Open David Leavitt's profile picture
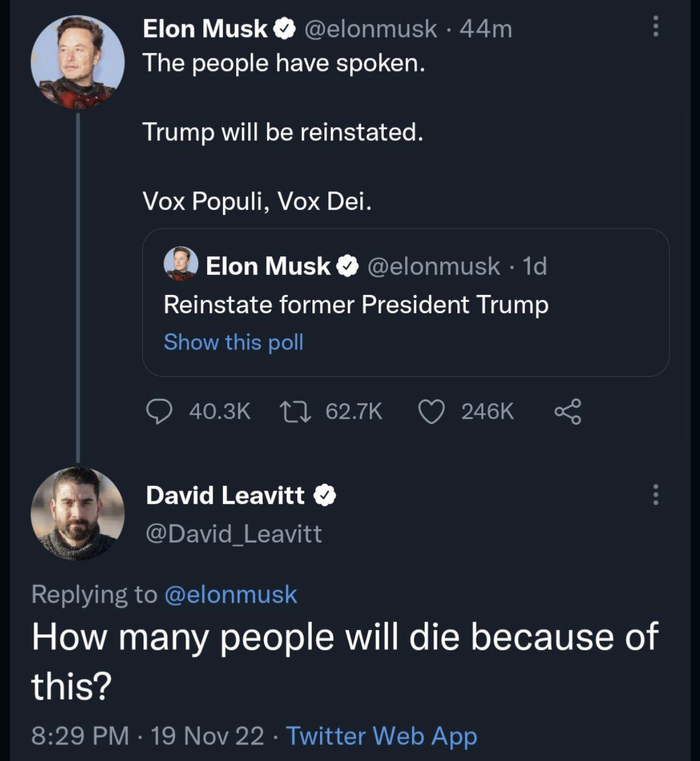Image resolution: width=700 pixels, height=761 pixels. [x=77, y=513]
